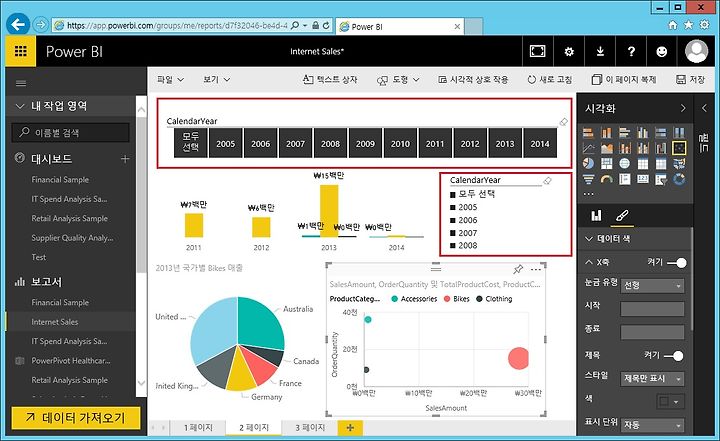Click 이 페이지 복제 duplicate page
The width and height of the screenshot is (720, 441).
[x=624, y=80]
